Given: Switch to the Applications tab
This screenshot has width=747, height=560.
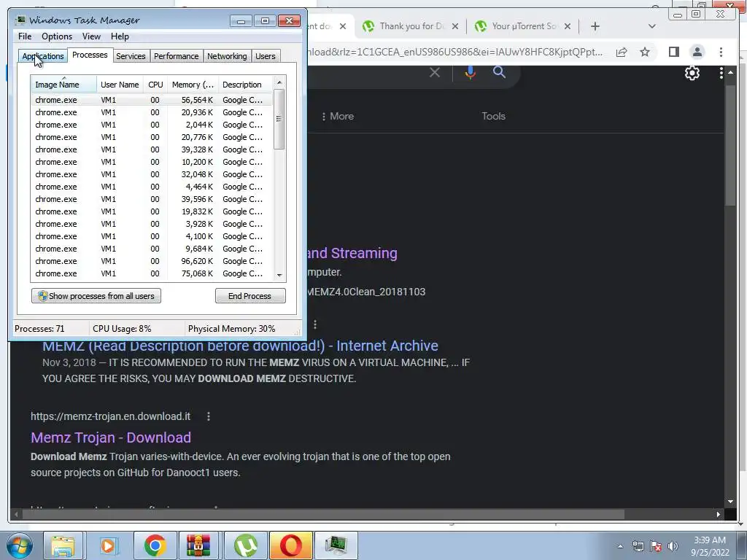Looking at the screenshot, I should (43, 56).
